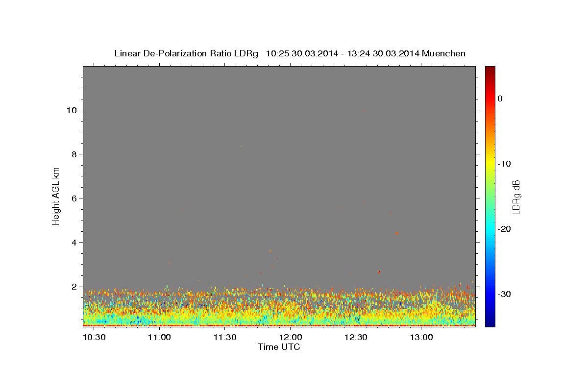Select the 10:30 time tick label
Screen dimensions: 588x392
(94, 338)
